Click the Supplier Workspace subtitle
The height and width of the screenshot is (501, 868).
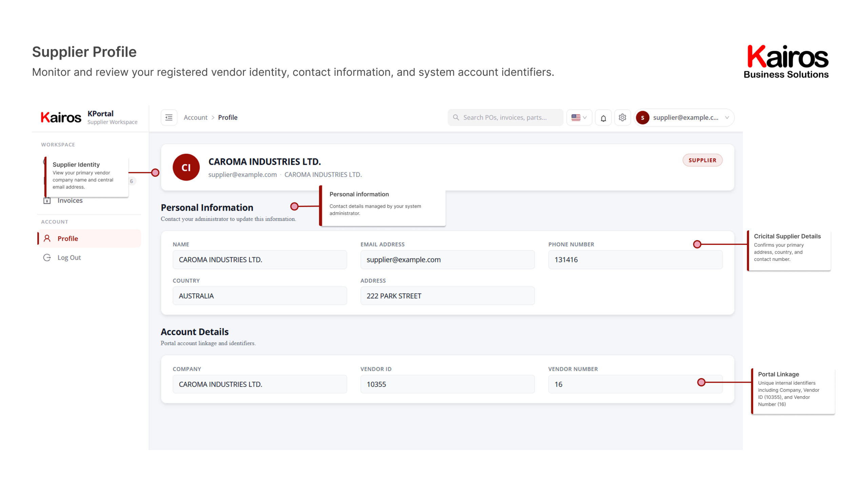pyautogui.click(x=112, y=122)
